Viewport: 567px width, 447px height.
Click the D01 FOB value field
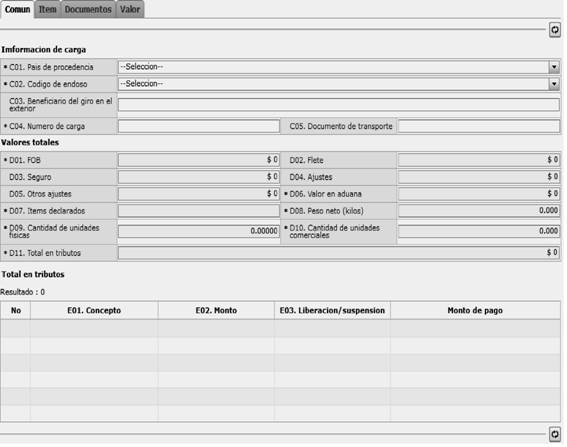[x=199, y=160]
